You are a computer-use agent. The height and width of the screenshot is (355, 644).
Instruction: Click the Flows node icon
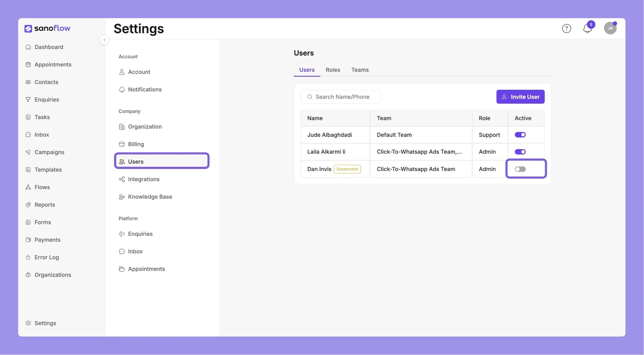28,187
